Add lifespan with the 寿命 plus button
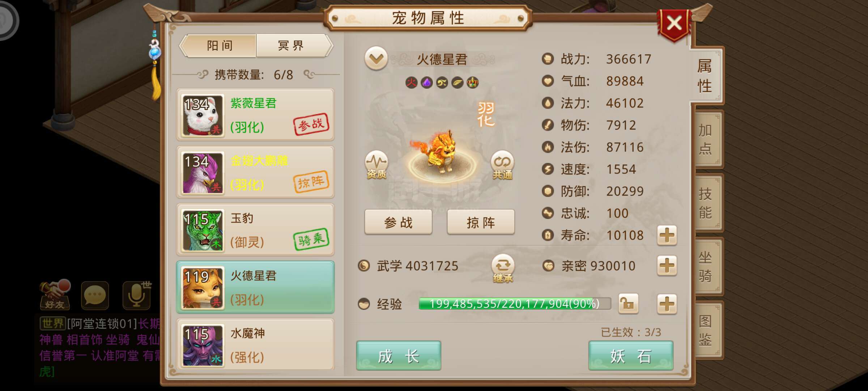The image size is (868, 391). tap(667, 235)
